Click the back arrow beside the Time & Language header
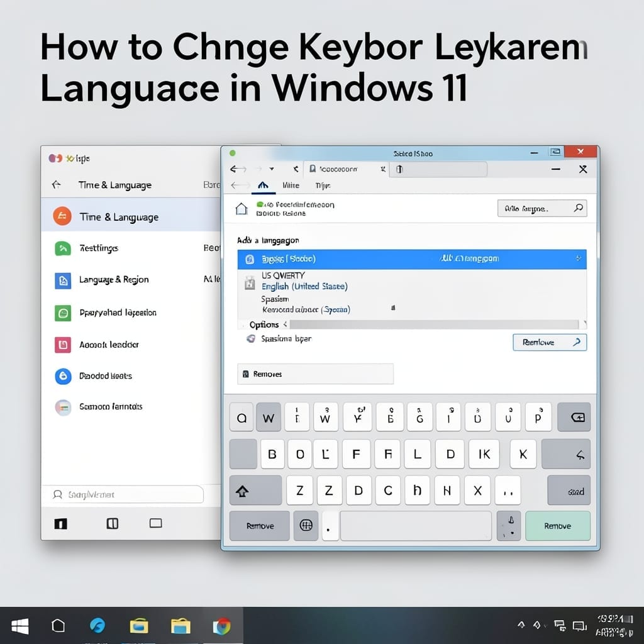The width and height of the screenshot is (644, 644). click(x=56, y=185)
